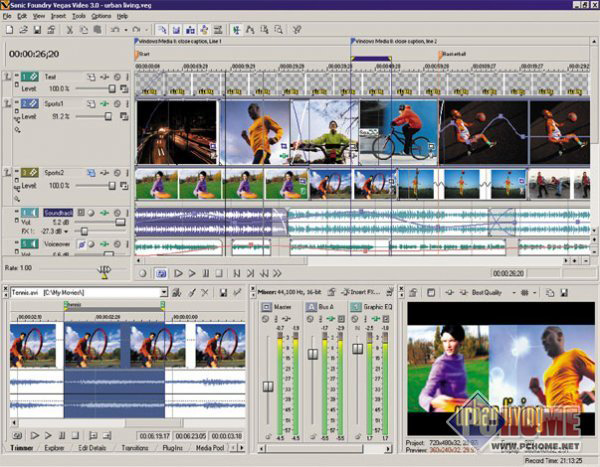Open the Help menu

pos(122,16)
